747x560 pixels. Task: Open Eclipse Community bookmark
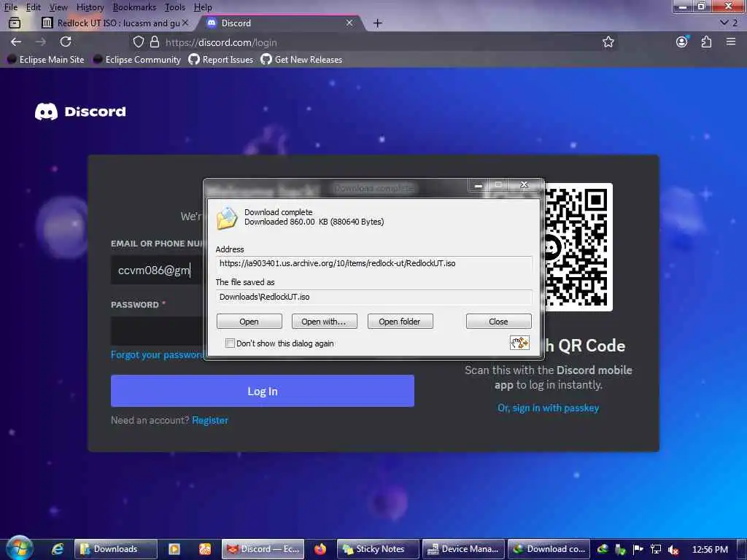(136, 60)
